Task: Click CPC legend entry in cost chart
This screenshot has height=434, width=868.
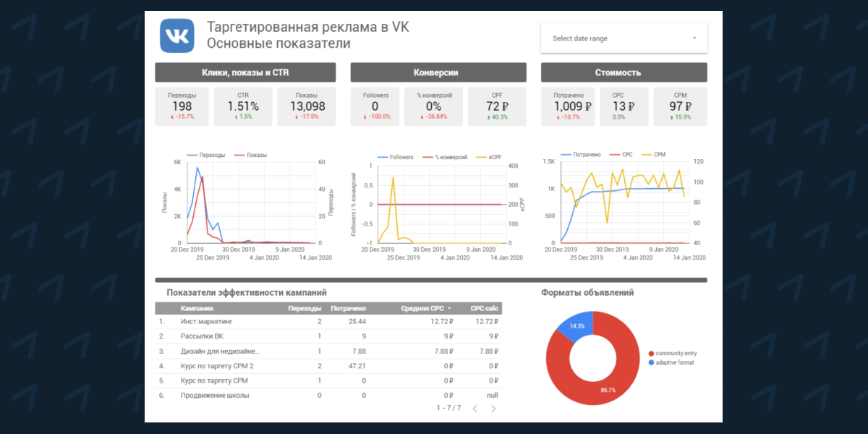Action: coord(621,155)
